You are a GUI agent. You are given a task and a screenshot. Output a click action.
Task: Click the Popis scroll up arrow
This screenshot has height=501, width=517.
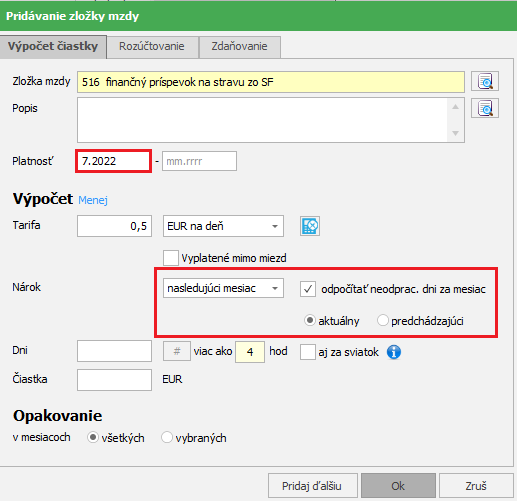click(455, 107)
